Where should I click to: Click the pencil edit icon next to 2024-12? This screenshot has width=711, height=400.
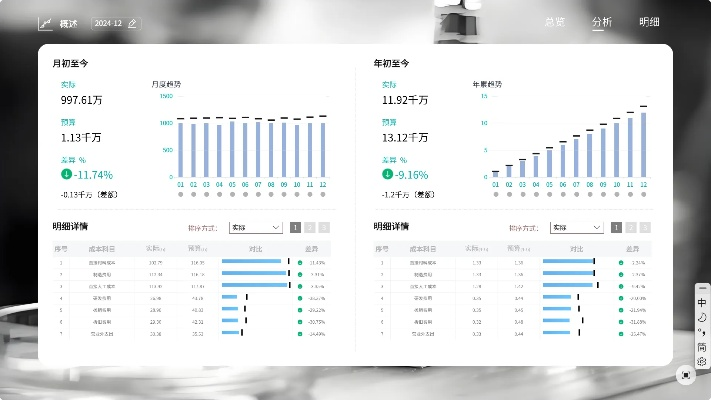point(132,24)
